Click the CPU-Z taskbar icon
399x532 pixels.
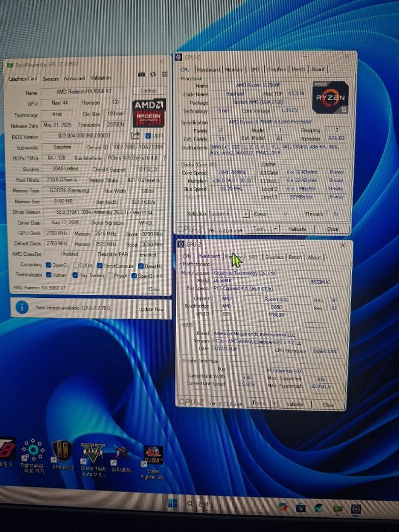pyautogui.click(x=355, y=509)
